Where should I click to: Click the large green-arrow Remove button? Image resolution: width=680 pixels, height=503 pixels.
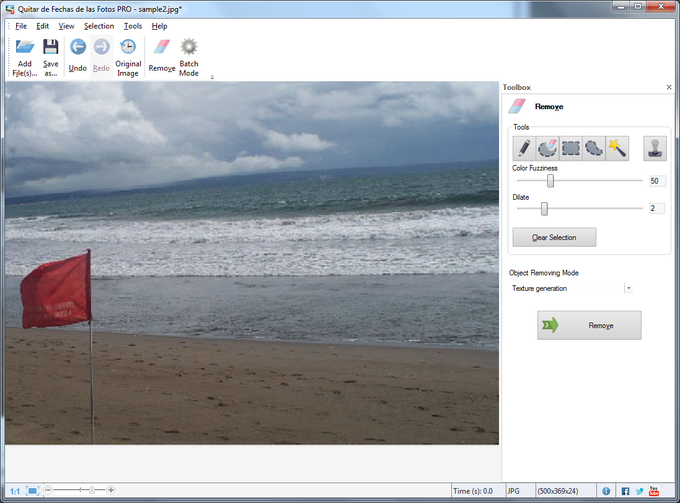589,325
